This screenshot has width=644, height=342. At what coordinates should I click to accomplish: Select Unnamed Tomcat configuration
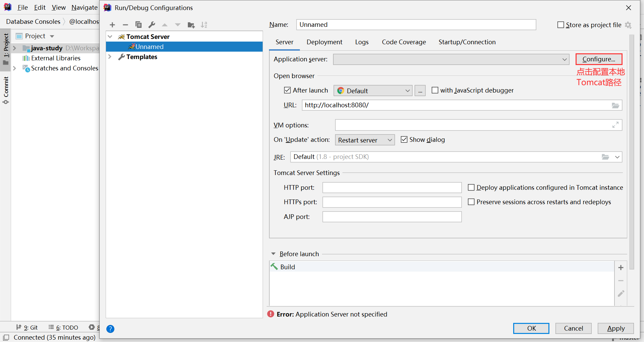[184, 47]
